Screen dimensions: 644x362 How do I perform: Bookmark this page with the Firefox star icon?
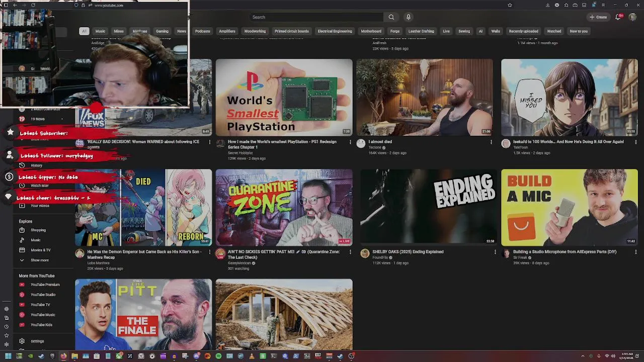510,5
